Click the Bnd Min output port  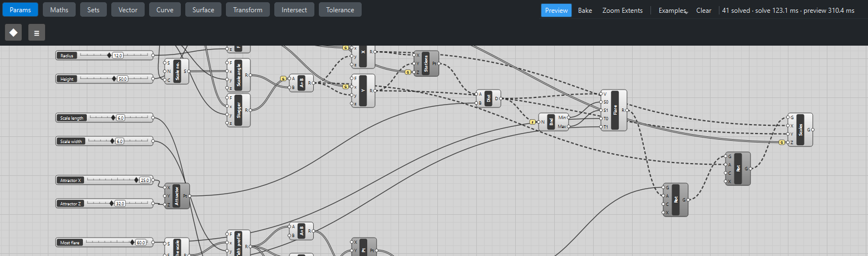(569, 117)
